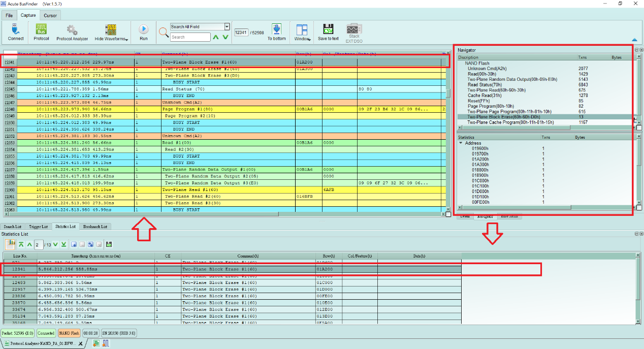The image size is (644, 349).
Task: Go to first statistics entry
Action: [21, 244]
